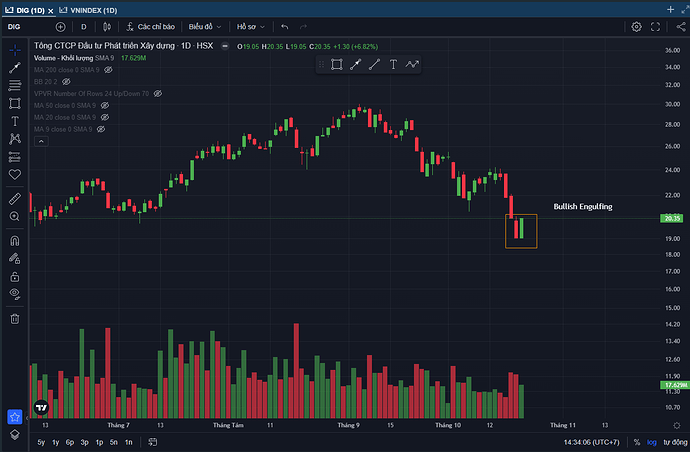Pick the text tool in floating toolbar

pos(393,64)
